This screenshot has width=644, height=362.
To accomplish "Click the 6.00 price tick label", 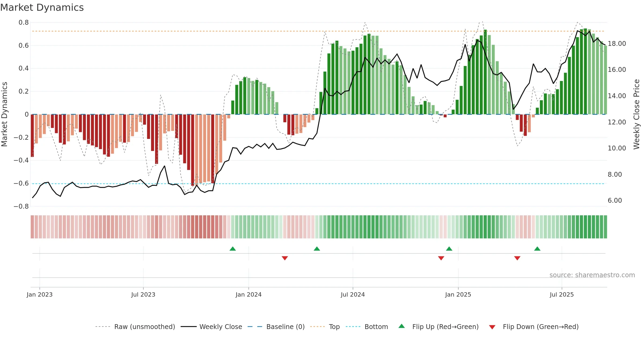I will coord(615,200).
